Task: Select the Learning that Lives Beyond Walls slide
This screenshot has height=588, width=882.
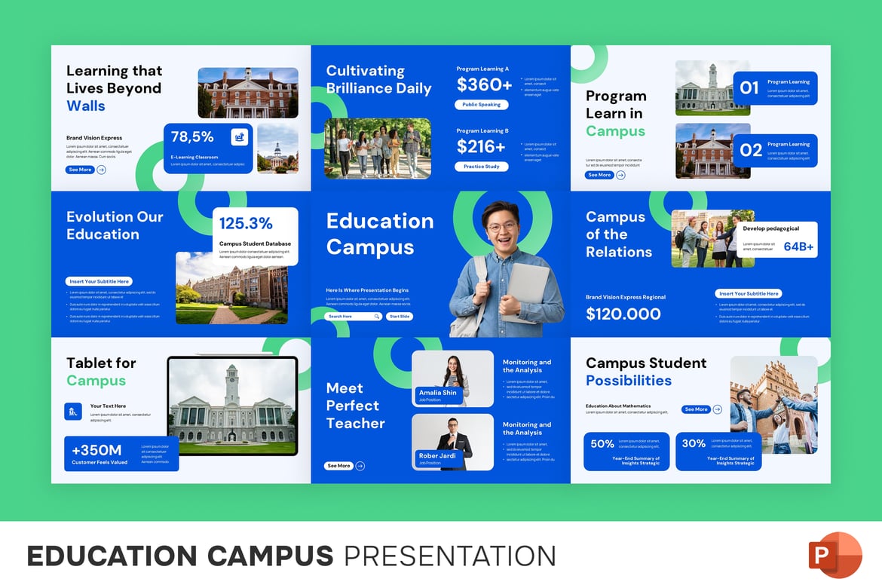Action: coord(181,118)
